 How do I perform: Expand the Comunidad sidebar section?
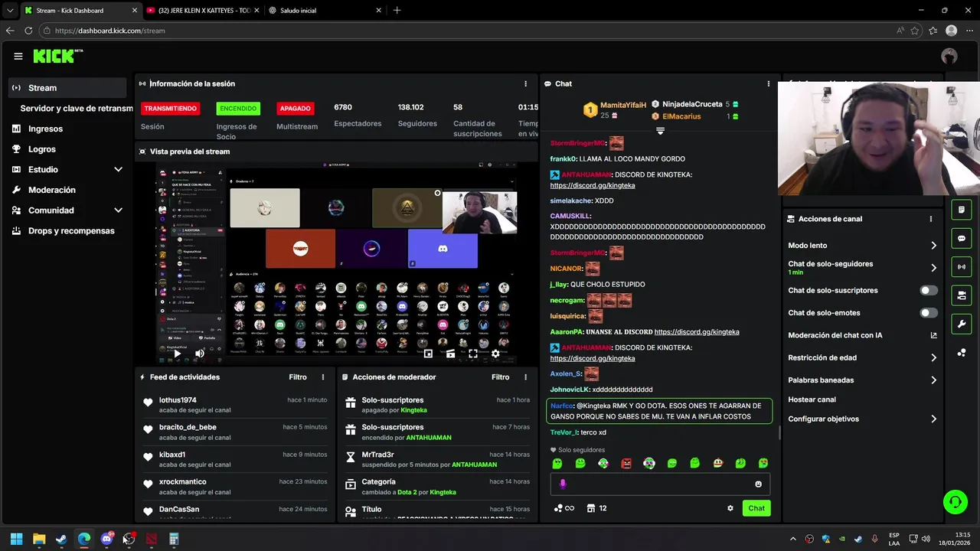[118, 210]
